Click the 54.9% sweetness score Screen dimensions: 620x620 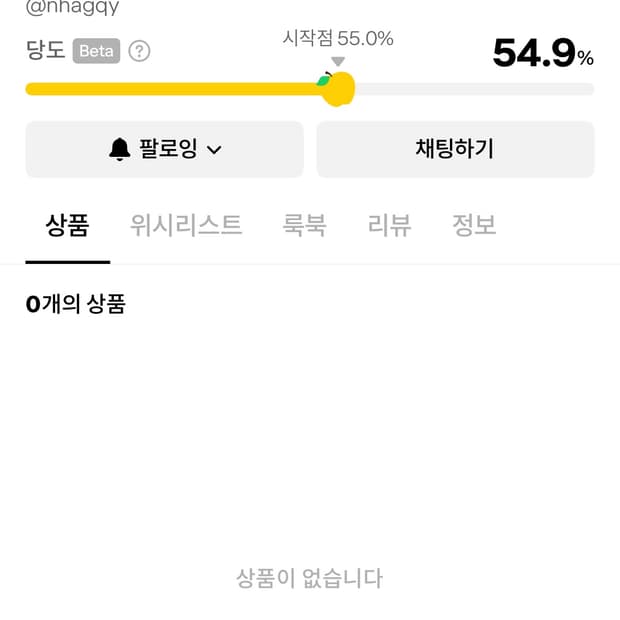pos(543,54)
